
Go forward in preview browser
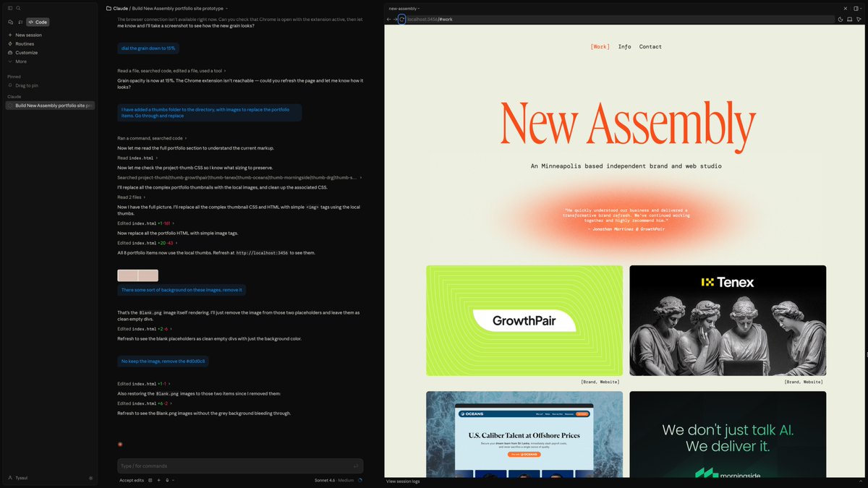pos(396,19)
